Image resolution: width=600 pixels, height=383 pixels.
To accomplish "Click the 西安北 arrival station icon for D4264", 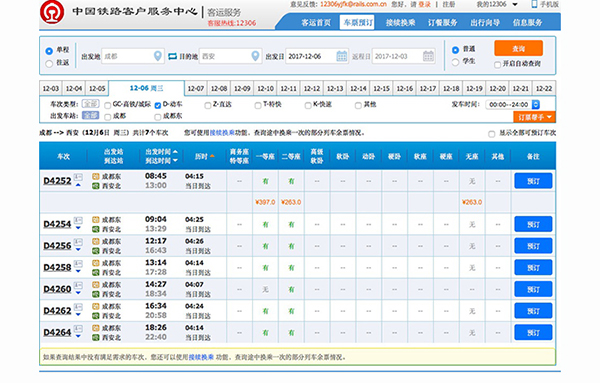I will (96, 337).
